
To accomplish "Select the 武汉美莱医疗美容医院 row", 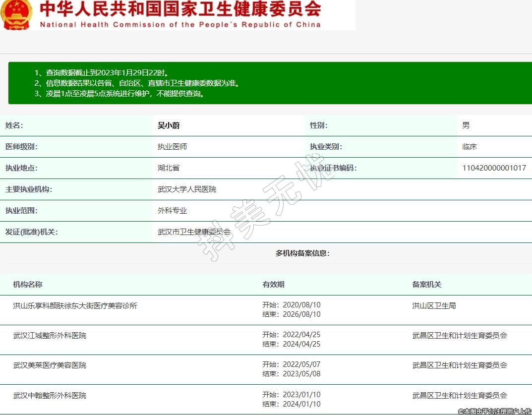I will tap(50, 365).
